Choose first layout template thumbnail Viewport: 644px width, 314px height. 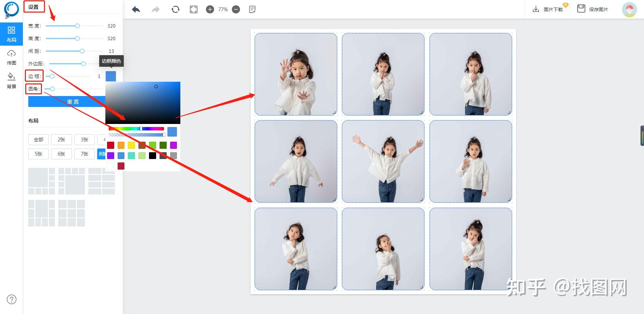(42, 181)
